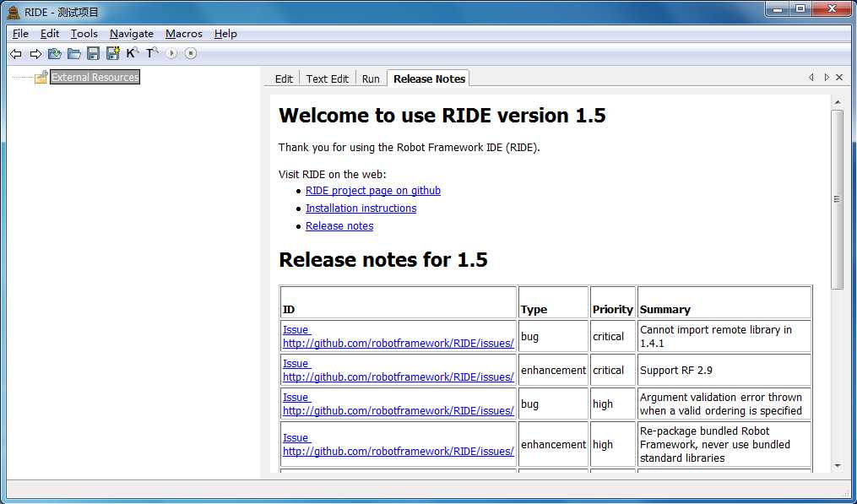857x504 pixels.
Task: Open the Macros menu
Action: 184,34
